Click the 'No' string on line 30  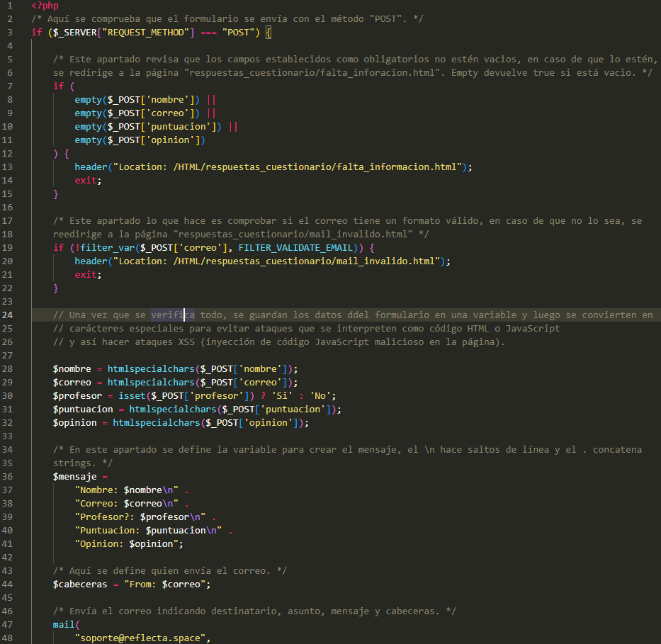320,396
